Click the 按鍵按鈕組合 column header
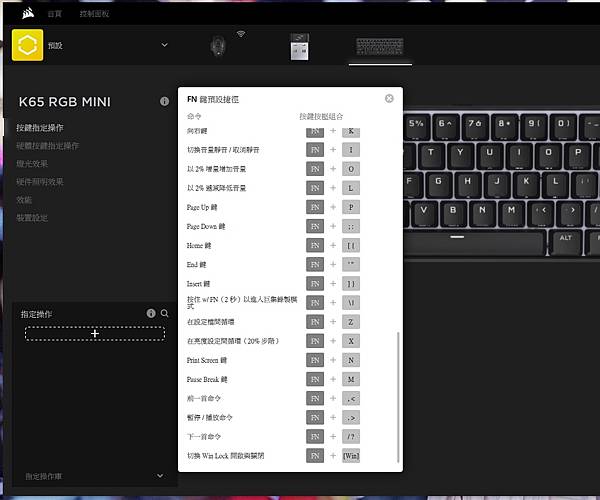600x500 pixels. click(321, 116)
